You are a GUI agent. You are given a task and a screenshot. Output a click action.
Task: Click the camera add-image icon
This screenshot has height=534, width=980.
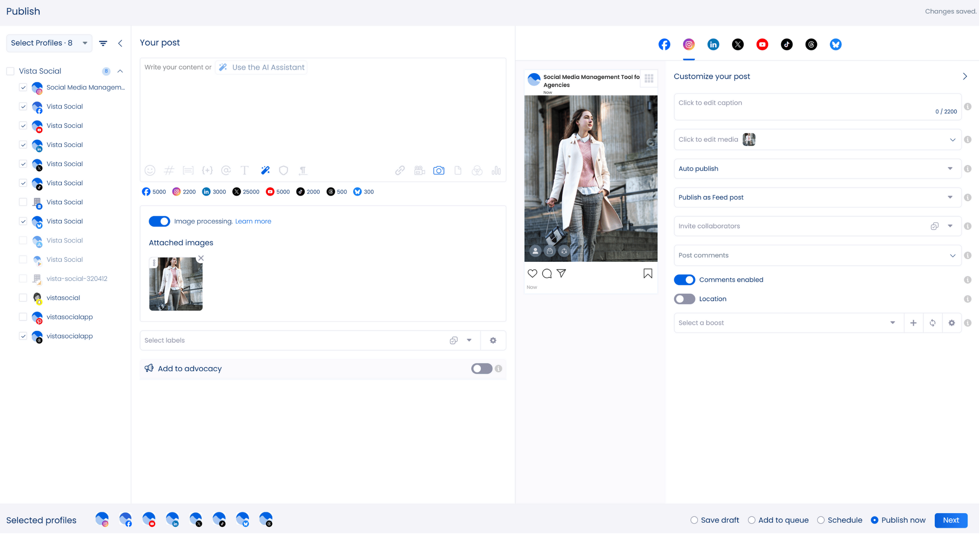439,171
